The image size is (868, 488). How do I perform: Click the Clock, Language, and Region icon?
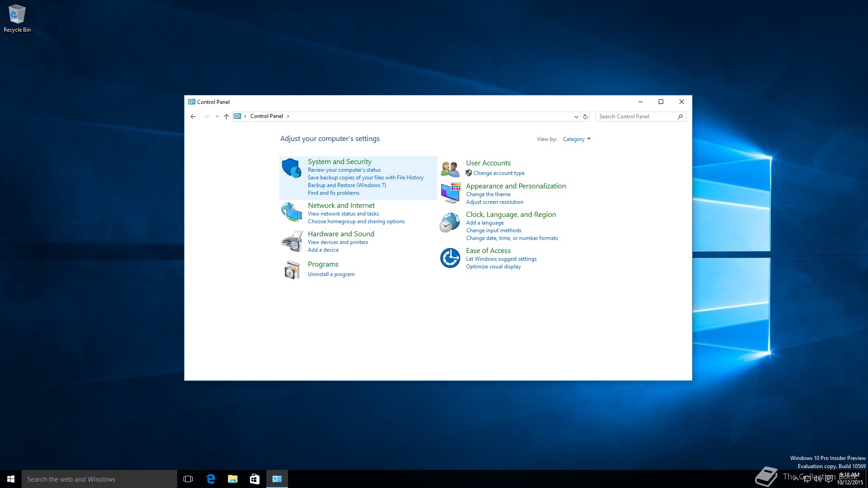[450, 222]
